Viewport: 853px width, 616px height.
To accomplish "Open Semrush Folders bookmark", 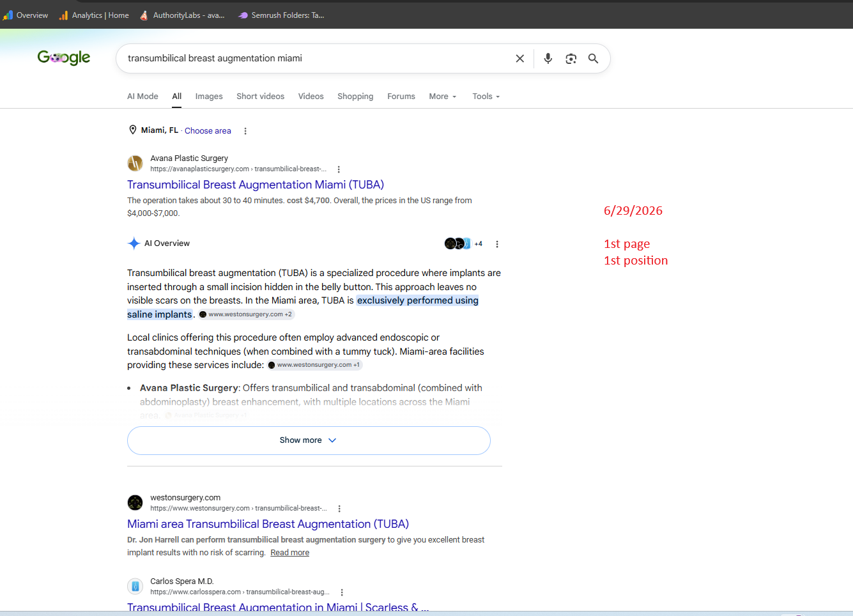I will 281,15.
